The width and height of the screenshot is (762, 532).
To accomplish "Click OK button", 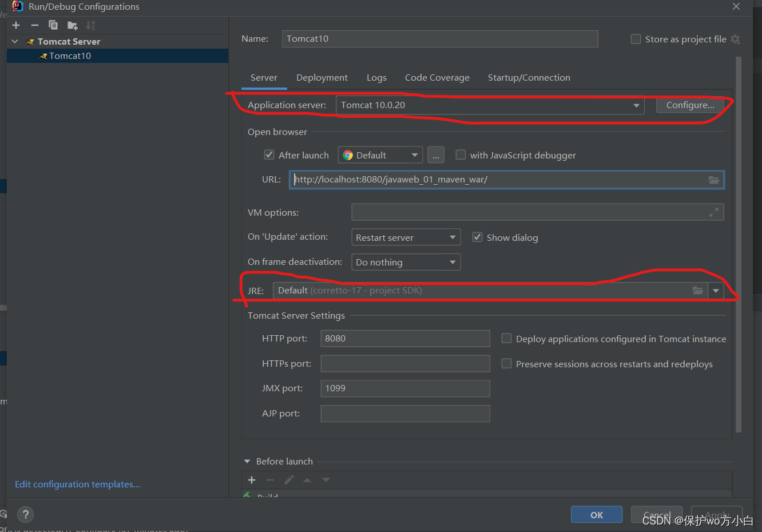I will pyautogui.click(x=597, y=515).
